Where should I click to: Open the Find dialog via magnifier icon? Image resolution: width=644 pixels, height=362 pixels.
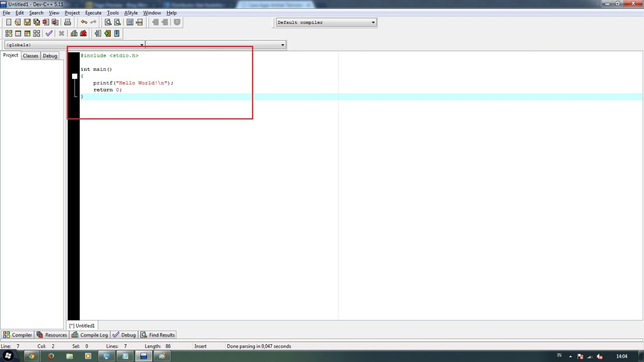click(x=107, y=22)
